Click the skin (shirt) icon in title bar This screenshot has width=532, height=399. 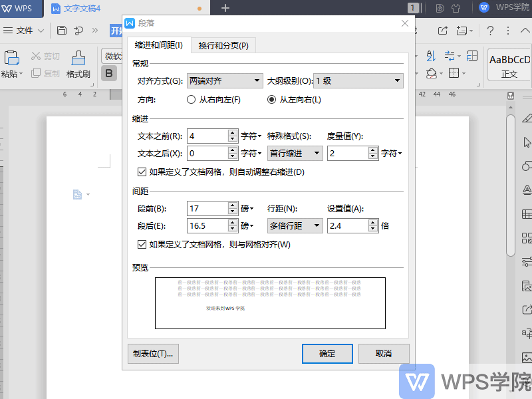(x=456, y=8)
